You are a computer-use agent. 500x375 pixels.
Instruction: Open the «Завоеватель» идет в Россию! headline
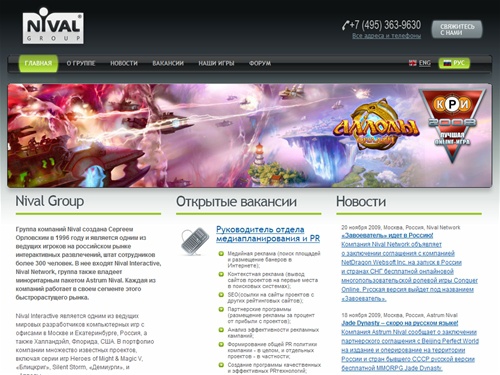click(x=387, y=236)
